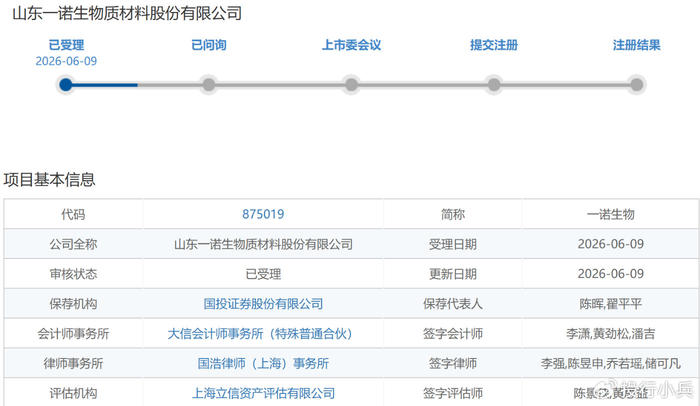Screen dimensions: 700x406
Task: Select the blue 已受理 progress dot
Action: pos(66,84)
